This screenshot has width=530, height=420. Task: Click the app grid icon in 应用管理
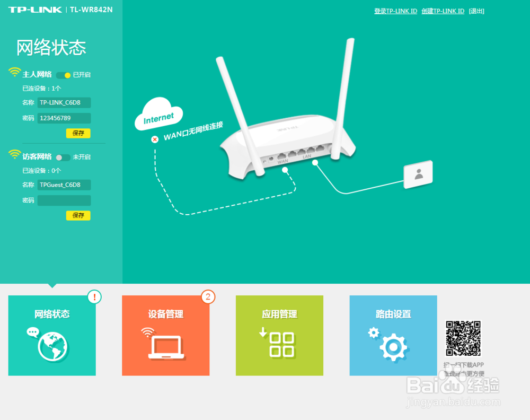click(x=281, y=345)
